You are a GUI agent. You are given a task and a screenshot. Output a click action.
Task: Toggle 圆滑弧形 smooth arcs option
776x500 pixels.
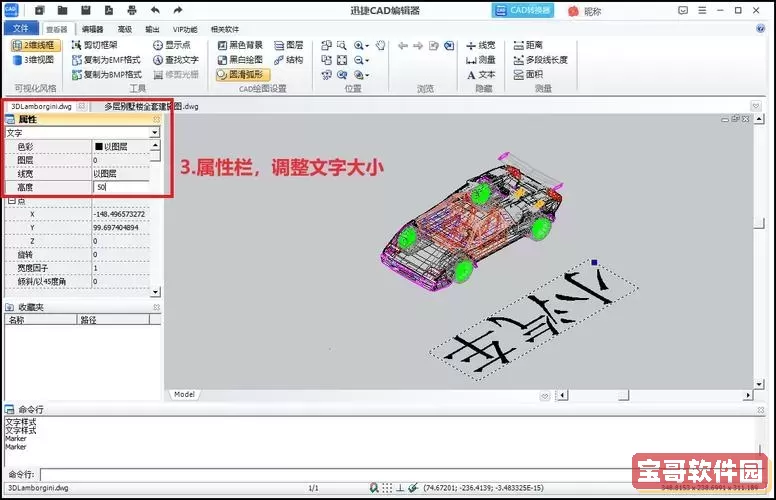tap(242, 75)
